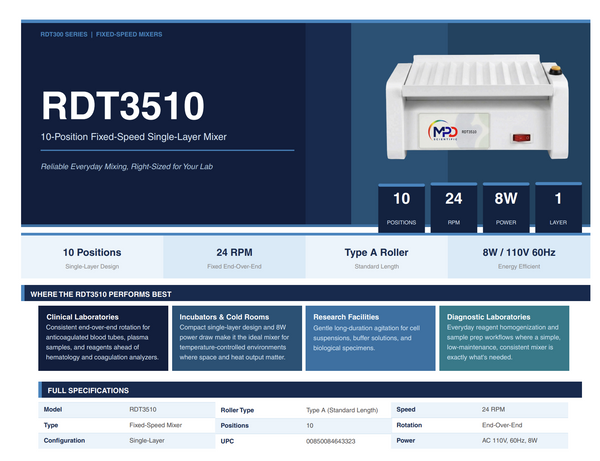Click the red power switch on the mixer
Viewport: 600px width, 461px height.
coord(521,137)
